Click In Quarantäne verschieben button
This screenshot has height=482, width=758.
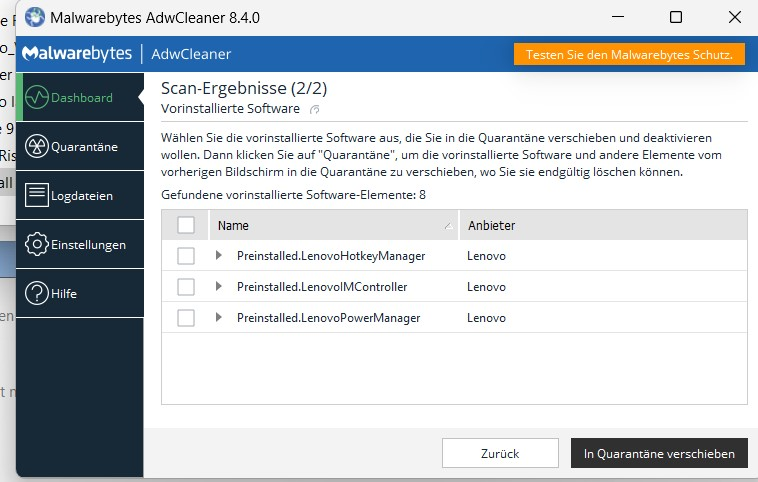(x=659, y=453)
